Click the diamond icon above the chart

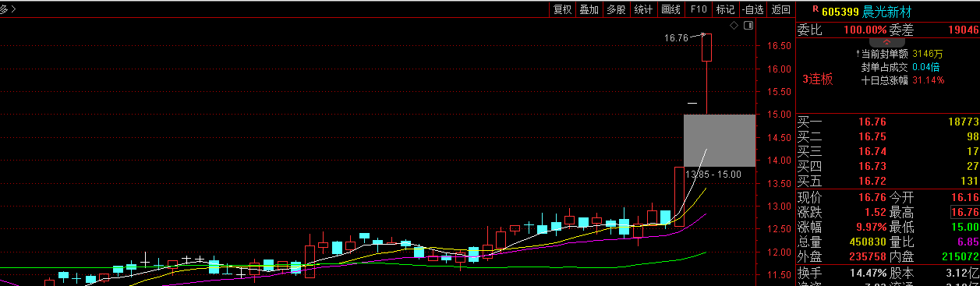point(734,26)
